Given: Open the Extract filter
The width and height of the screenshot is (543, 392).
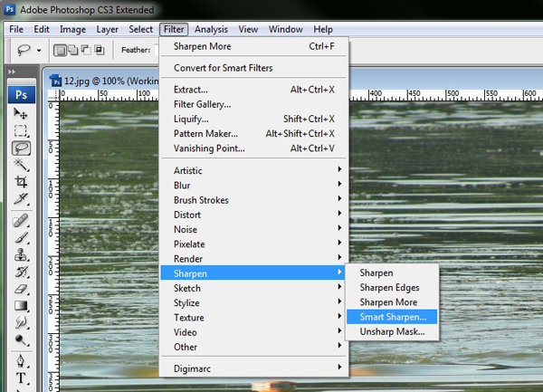Looking at the screenshot, I should coord(253,90).
